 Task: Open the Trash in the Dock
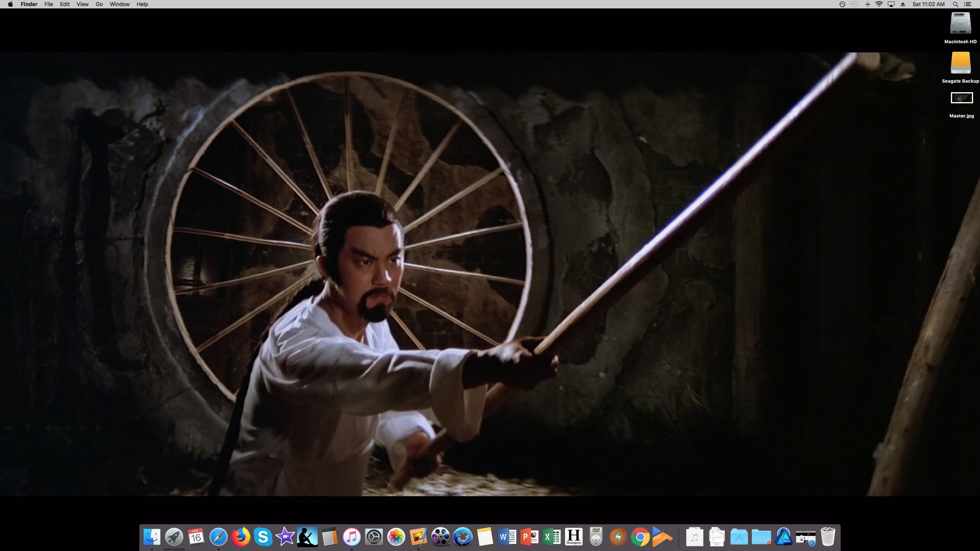tap(828, 537)
